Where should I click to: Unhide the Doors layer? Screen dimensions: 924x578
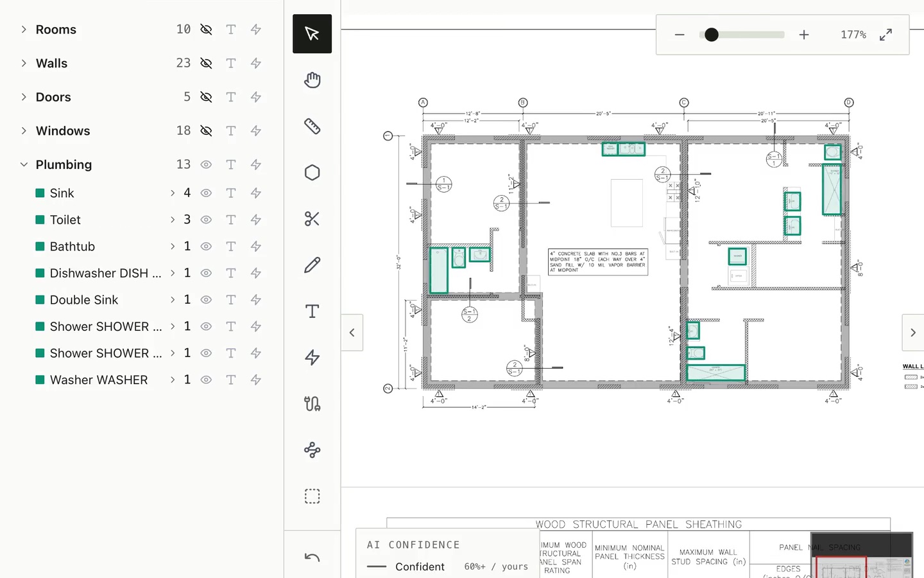(x=206, y=97)
